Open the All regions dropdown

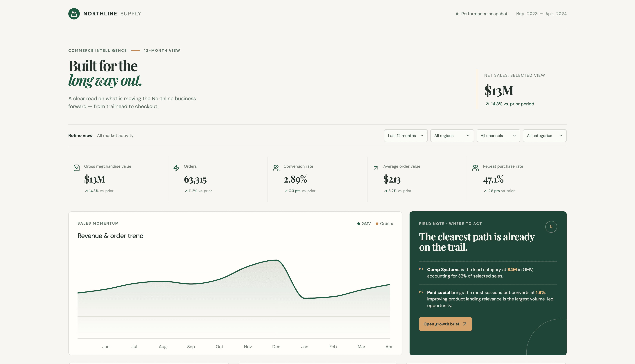click(x=452, y=136)
